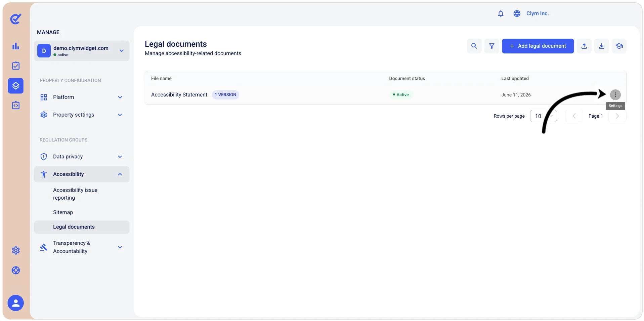The image size is (644, 321).
Task: Expand the Data privacy group
Action: (82, 157)
